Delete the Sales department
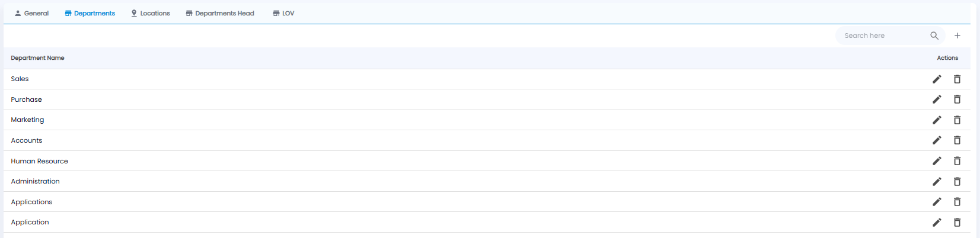The image size is (980, 238). pyautogui.click(x=957, y=79)
